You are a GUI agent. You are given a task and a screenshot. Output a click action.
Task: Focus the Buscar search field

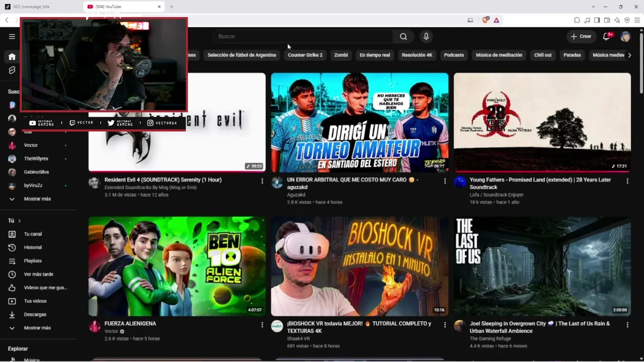coord(303,36)
